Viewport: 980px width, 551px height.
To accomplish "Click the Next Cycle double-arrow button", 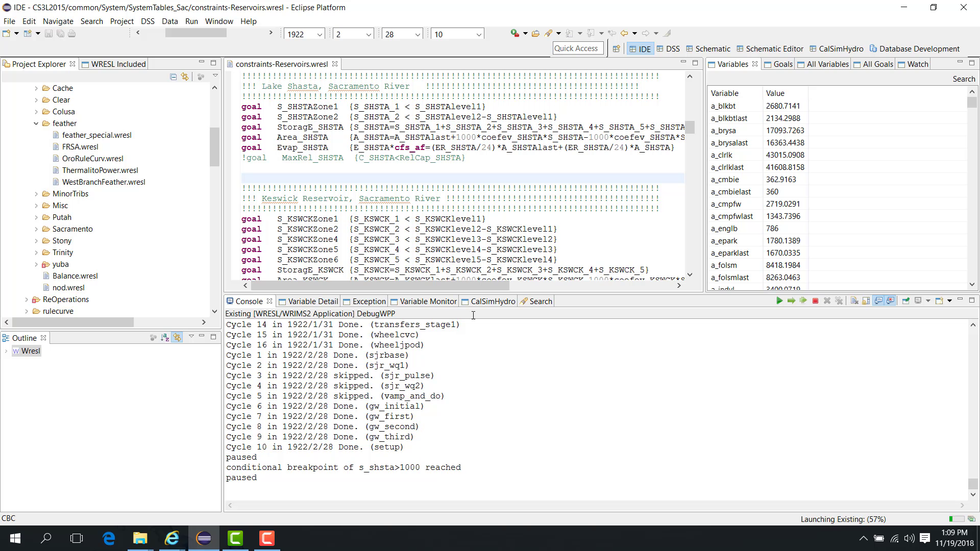I will click(x=803, y=301).
